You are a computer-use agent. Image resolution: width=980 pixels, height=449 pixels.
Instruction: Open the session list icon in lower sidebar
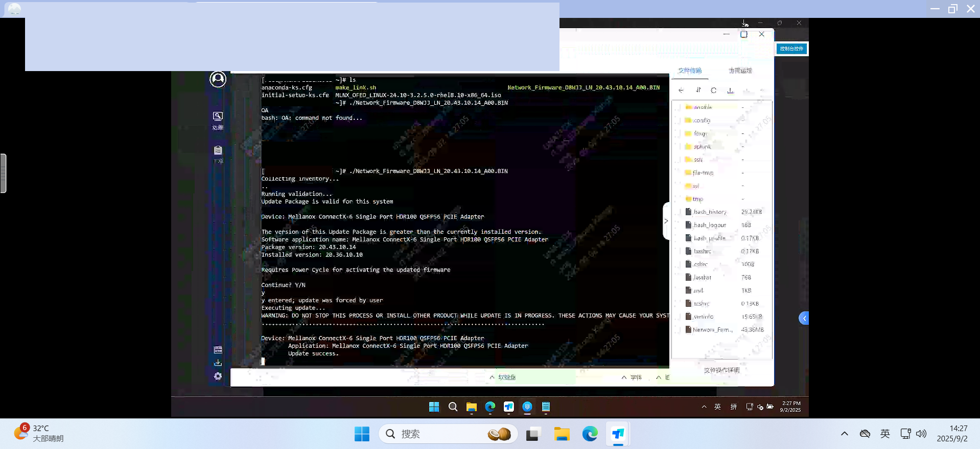coord(218,350)
